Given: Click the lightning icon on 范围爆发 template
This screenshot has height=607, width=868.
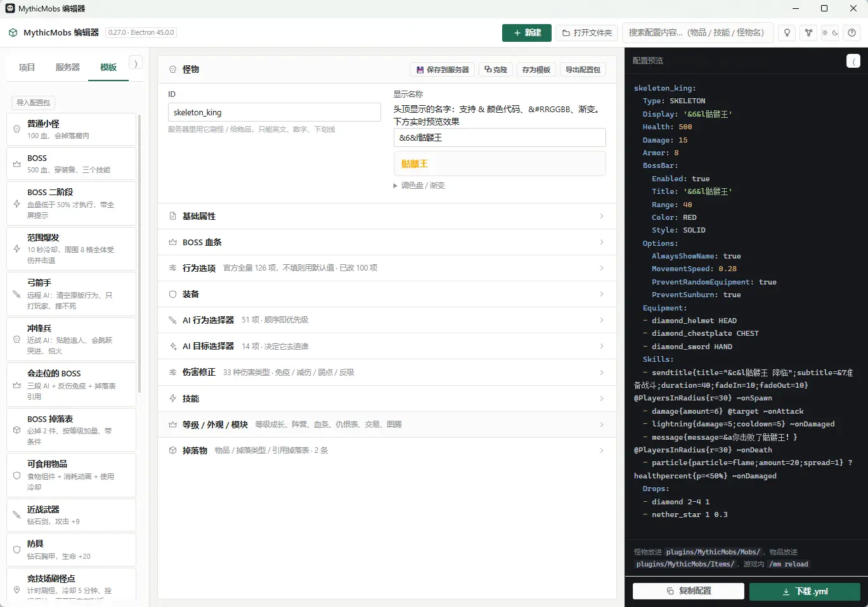Looking at the screenshot, I should pos(17,248).
